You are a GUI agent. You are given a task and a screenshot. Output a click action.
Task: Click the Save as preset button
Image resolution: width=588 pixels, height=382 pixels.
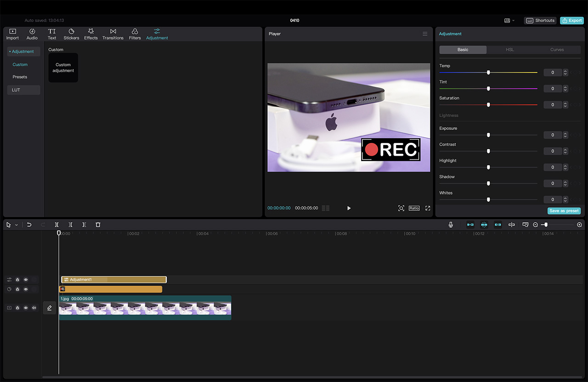(564, 211)
